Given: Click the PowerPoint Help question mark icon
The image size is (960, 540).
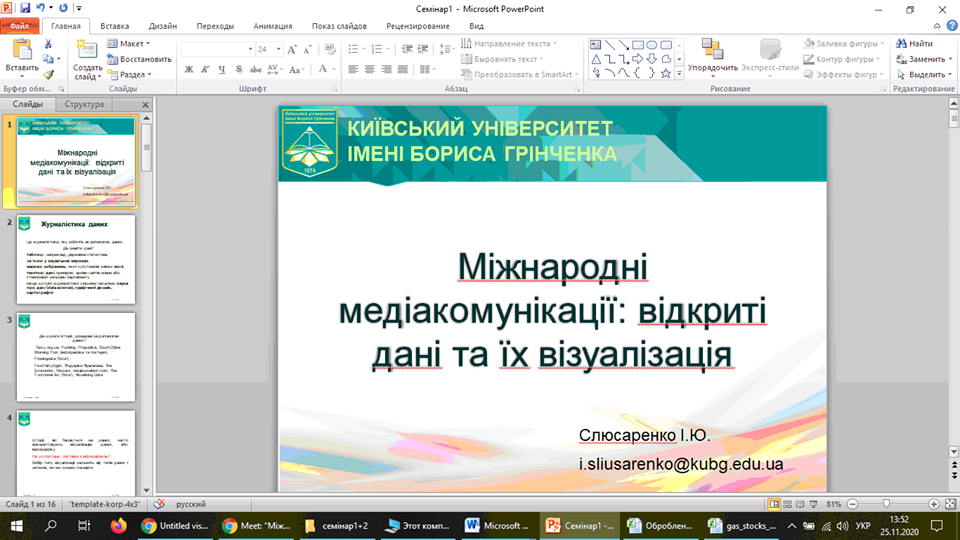Looking at the screenshot, I should pos(950,26).
